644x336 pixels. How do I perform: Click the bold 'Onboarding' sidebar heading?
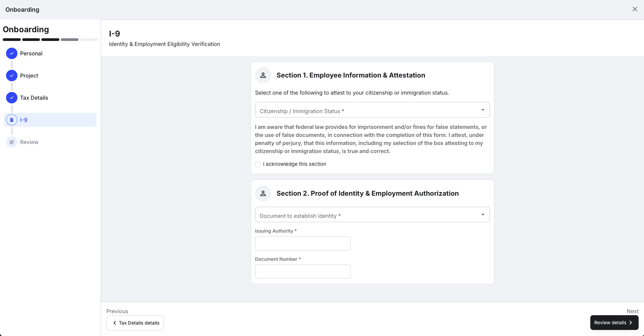click(26, 30)
